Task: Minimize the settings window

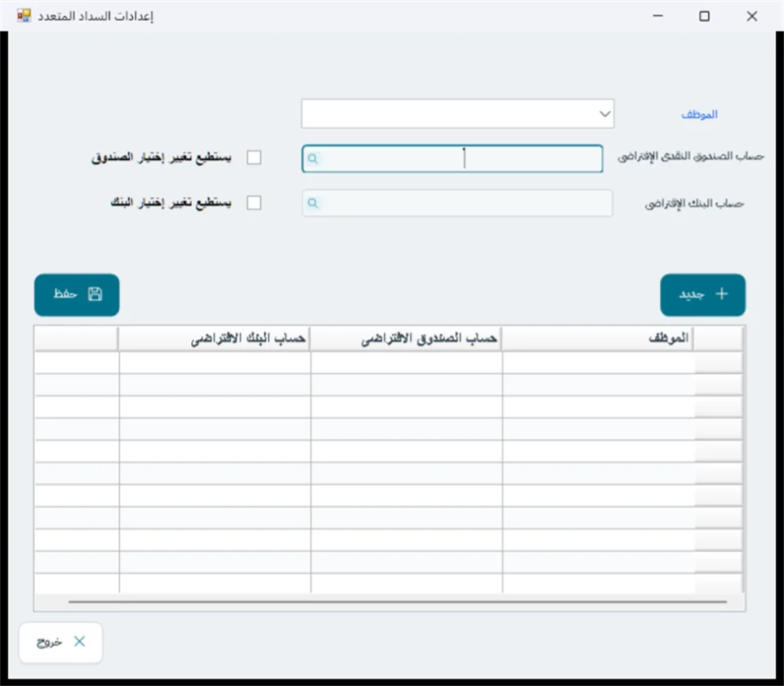Action: [658, 16]
